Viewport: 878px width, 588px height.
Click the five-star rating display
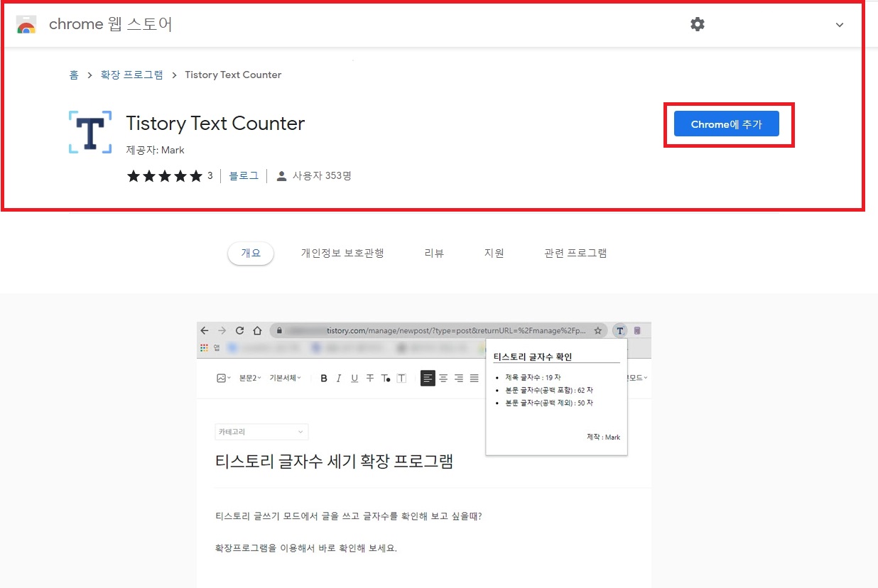point(165,176)
